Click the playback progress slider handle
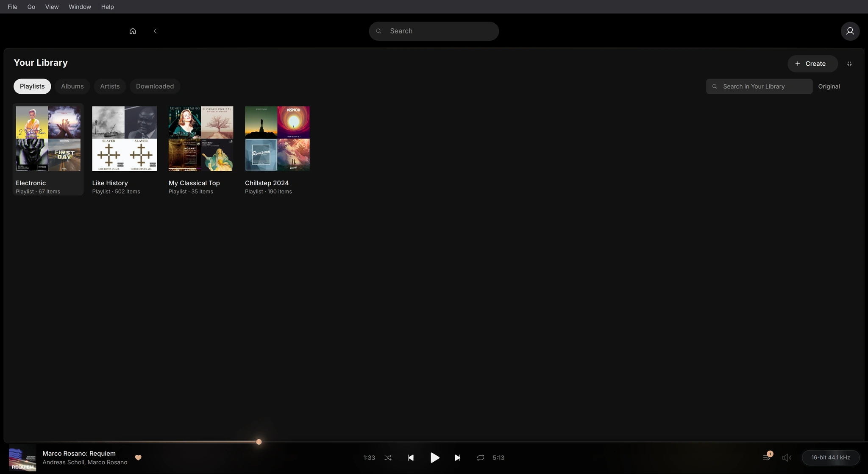 (x=259, y=442)
